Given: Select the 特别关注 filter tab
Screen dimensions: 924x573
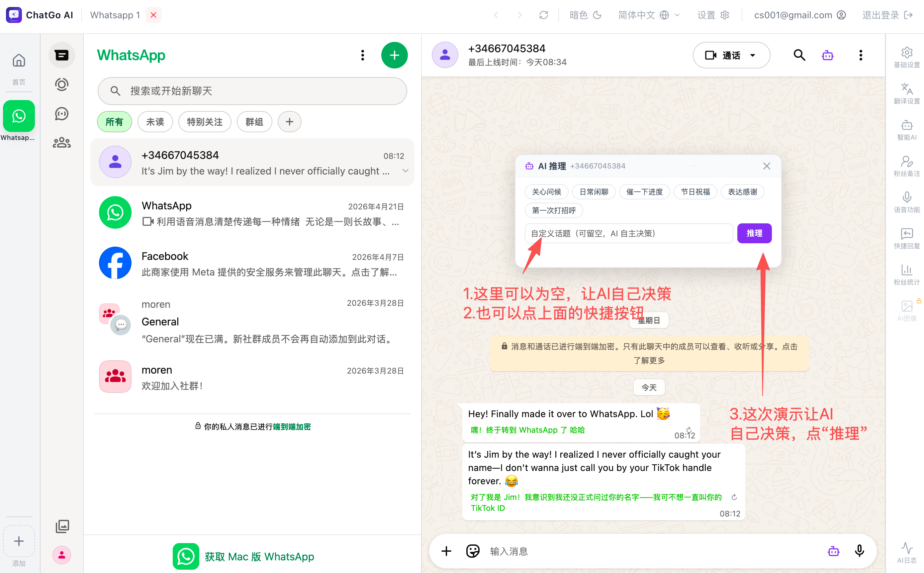Looking at the screenshot, I should [x=205, y=122].
